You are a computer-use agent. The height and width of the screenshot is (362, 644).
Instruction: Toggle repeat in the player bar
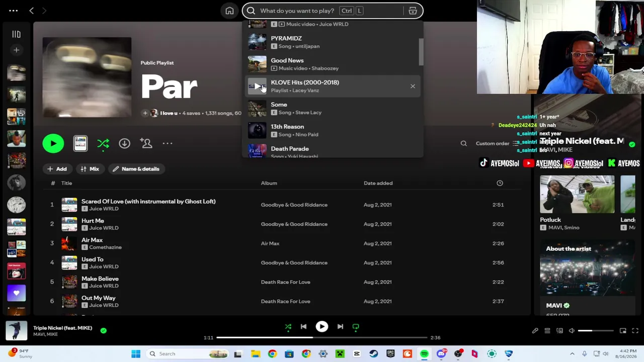coord(356,327)
